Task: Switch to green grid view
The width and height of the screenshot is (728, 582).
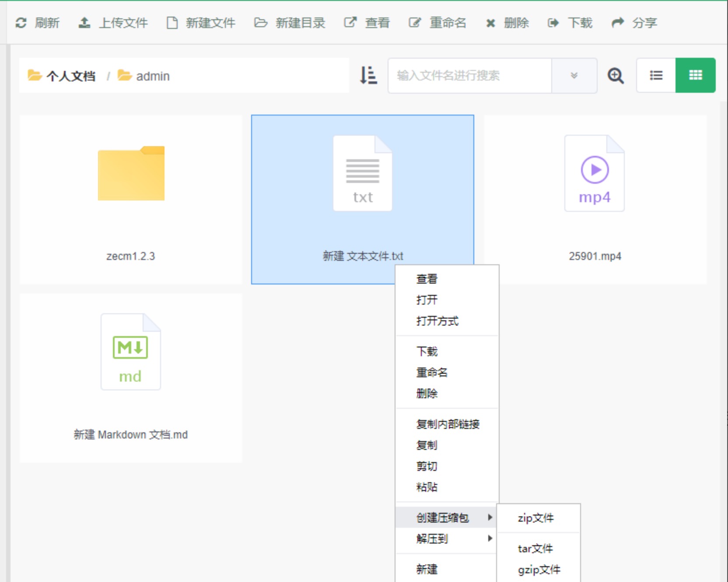Action: [x=695, y=75]
